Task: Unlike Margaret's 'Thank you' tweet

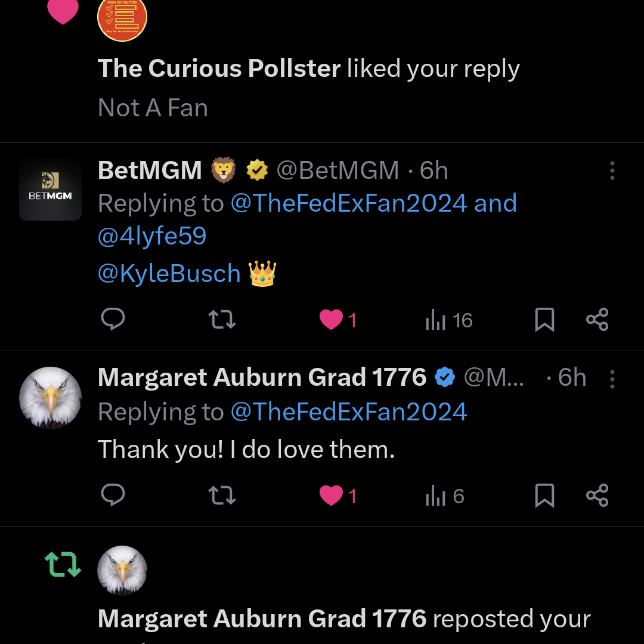Action: point(332,496)
